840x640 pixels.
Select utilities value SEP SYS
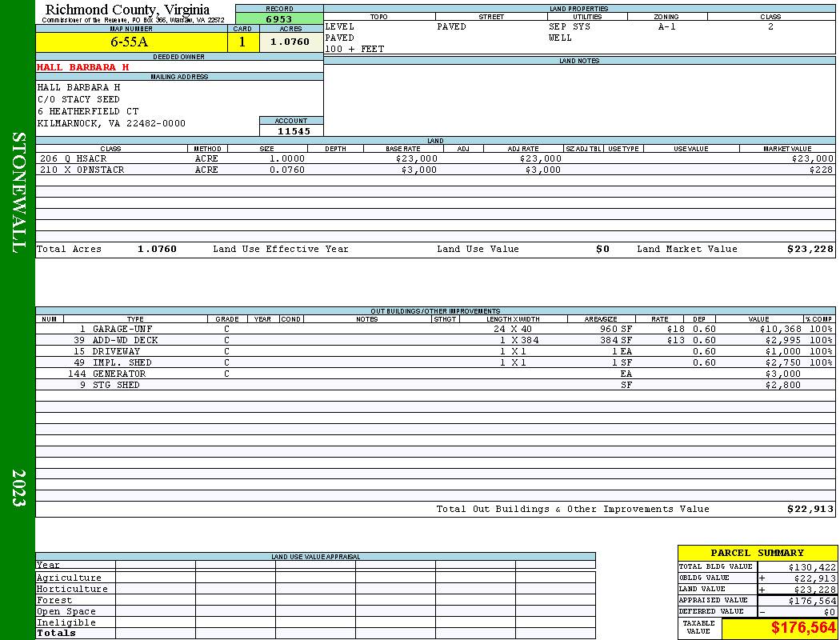(570, 26)
